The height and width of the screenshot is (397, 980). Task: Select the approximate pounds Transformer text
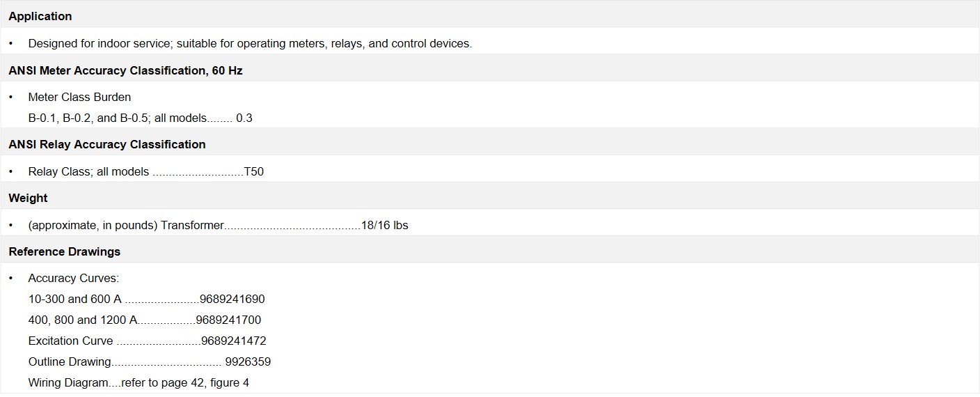(126, 225)
